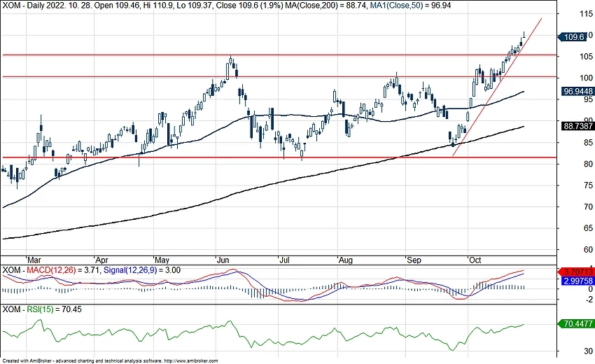Click the 65 price axis label
This screenshot has height=364, width=595.
pyautogui.click(x=588, y=228)
